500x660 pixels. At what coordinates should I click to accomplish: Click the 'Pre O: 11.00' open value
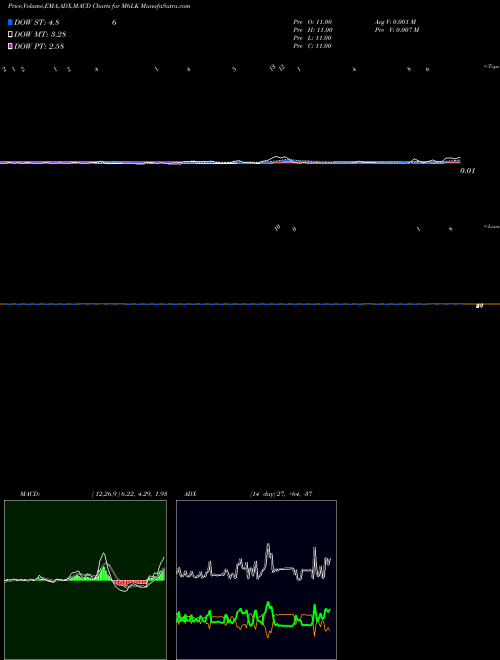[313, 22]
